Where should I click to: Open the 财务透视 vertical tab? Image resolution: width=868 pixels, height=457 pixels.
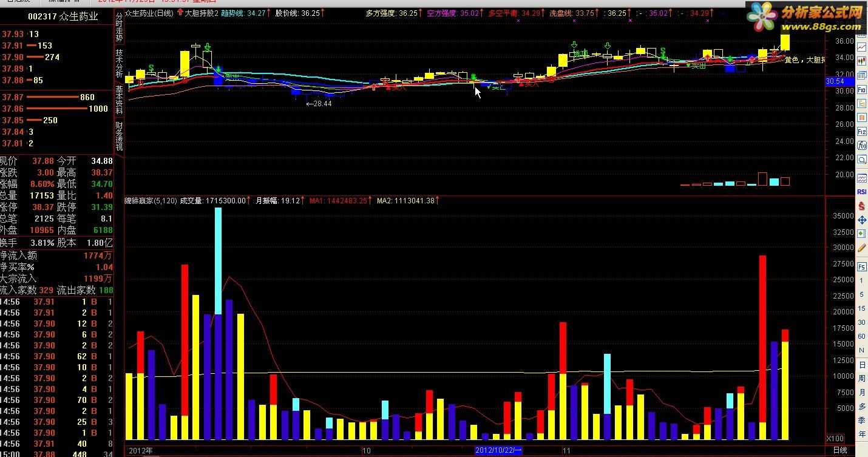click(119, 136)
